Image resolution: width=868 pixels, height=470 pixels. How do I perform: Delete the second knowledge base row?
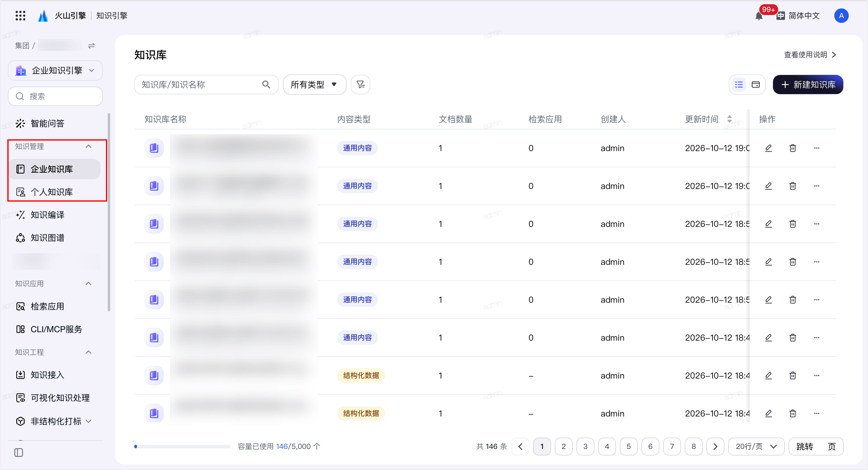(792, 186)
